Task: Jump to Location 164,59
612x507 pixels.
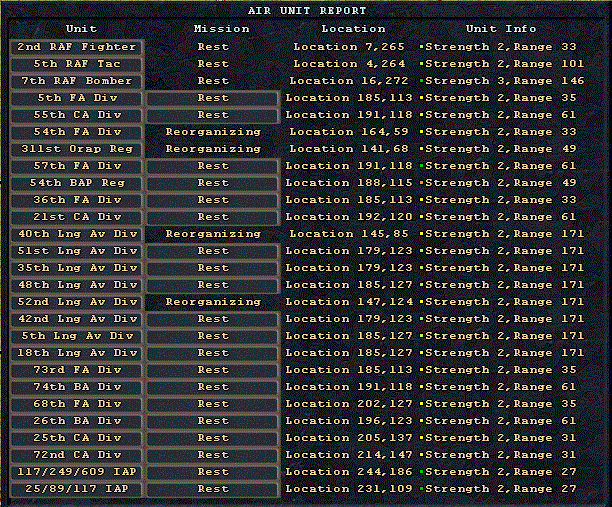Action: [x=349, y=132]
